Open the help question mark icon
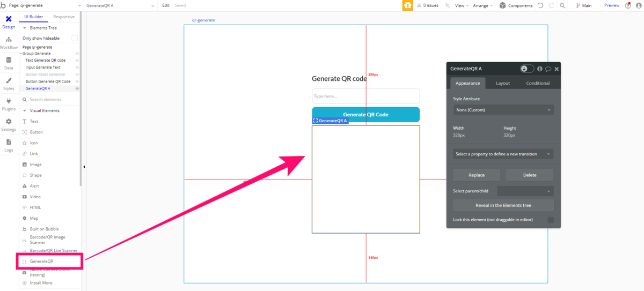Viewport: 644px width, 291px height. click(628, 5)
